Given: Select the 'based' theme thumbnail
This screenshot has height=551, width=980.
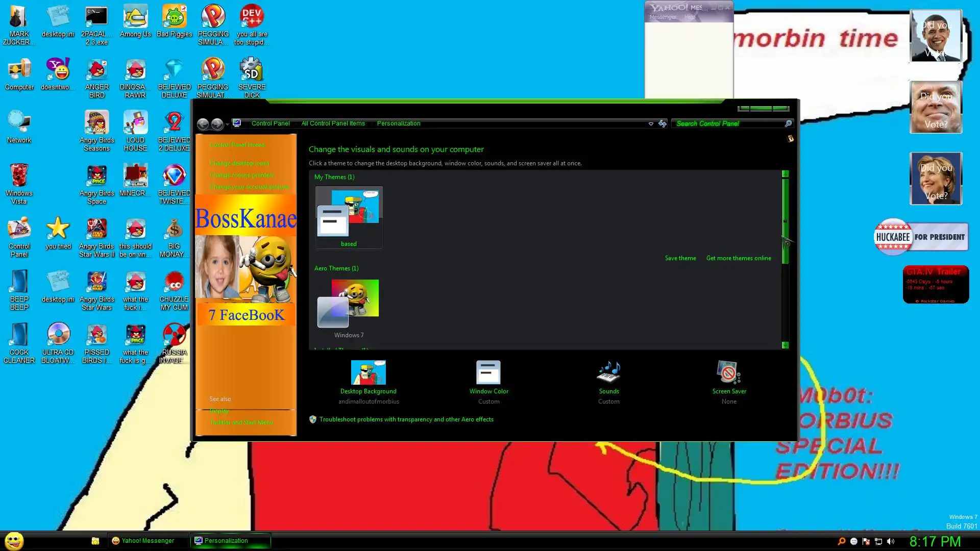Looking at the screenshot, I should point(349,217).
